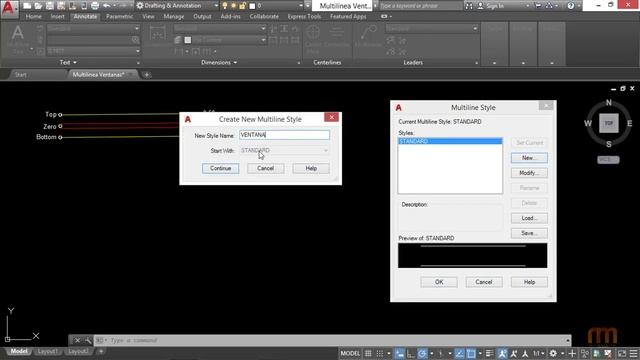
Task: Click the New Style Name input field
Action: pos(284,135)
